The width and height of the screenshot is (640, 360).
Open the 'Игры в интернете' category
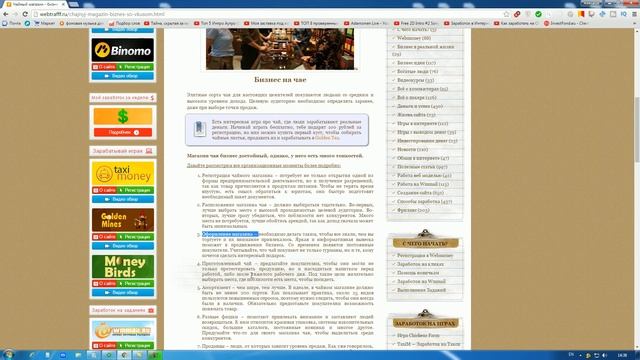tap(422, 123)
